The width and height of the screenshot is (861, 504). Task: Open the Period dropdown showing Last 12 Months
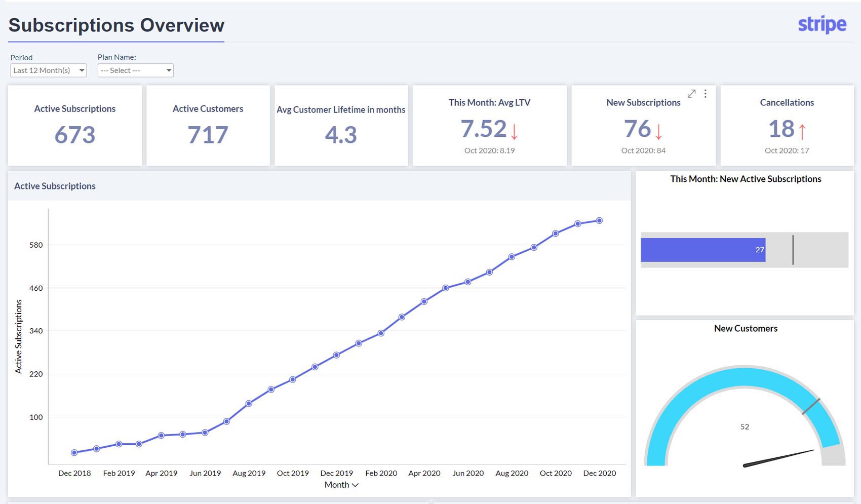click(48, 70)
